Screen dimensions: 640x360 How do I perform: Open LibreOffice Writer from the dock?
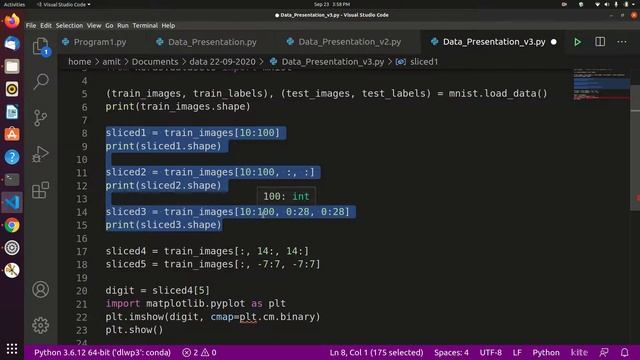[x=12, y=111]
